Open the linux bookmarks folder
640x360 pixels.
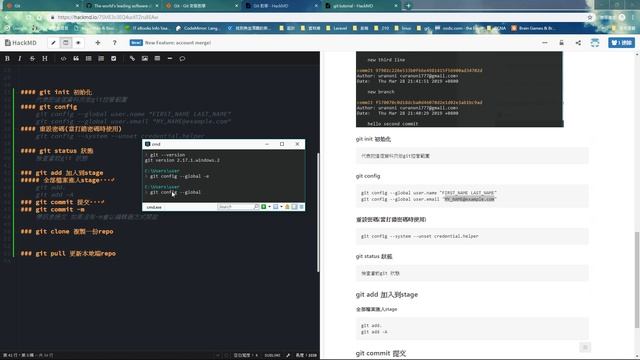click(403, 28)
